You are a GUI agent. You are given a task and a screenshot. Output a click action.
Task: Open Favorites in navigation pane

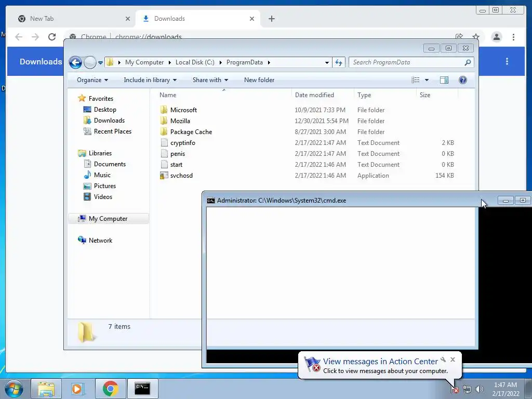pos(101,99)
